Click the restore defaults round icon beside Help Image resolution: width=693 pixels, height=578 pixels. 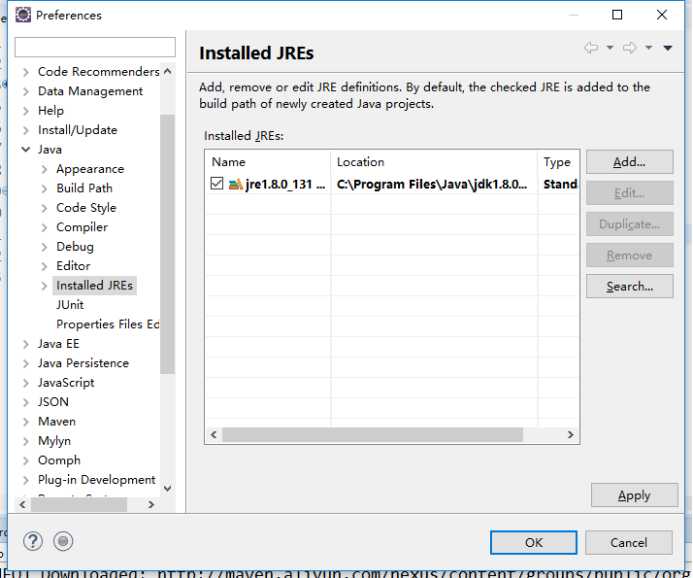[63, 541]
